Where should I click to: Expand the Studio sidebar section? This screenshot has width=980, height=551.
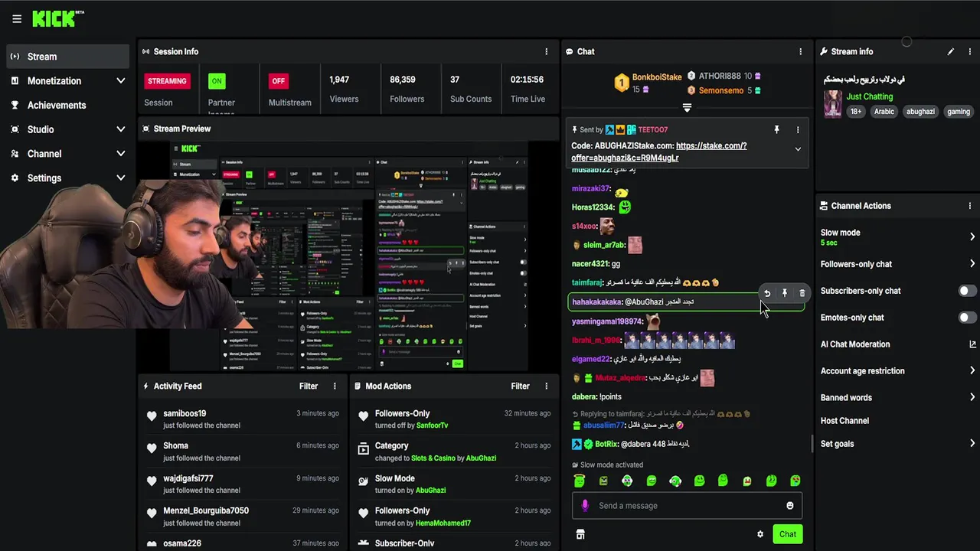[x=120, y=129]
